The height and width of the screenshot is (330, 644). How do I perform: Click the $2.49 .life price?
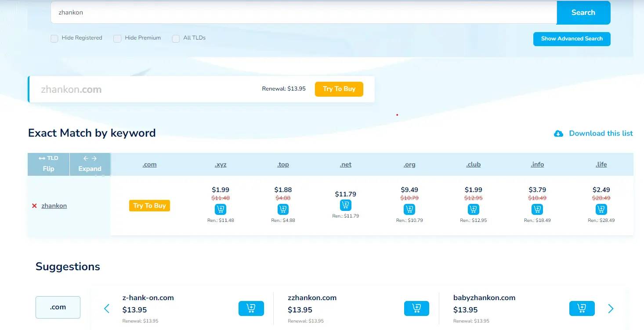click(x=601, y=190)
